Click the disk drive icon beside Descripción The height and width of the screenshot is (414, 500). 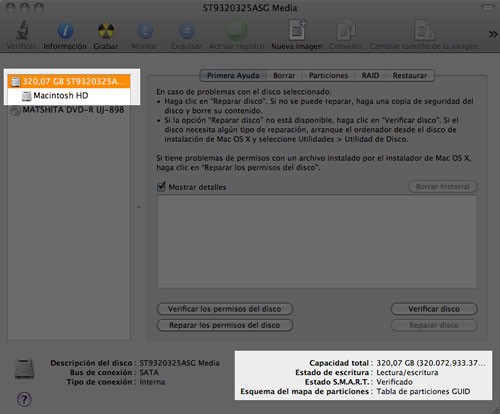(24, 369)
